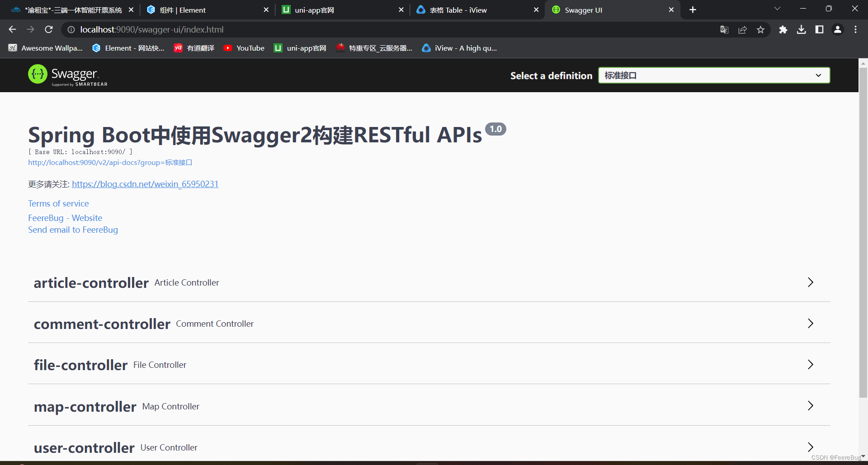Open a new browser tab
The height and width of the screenshot is (465, 868).
tap(693, 9)
